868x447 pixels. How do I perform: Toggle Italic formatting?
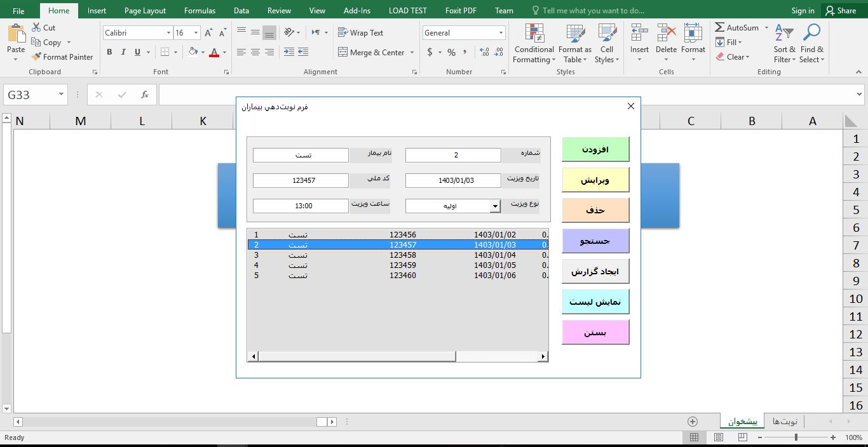123,52
